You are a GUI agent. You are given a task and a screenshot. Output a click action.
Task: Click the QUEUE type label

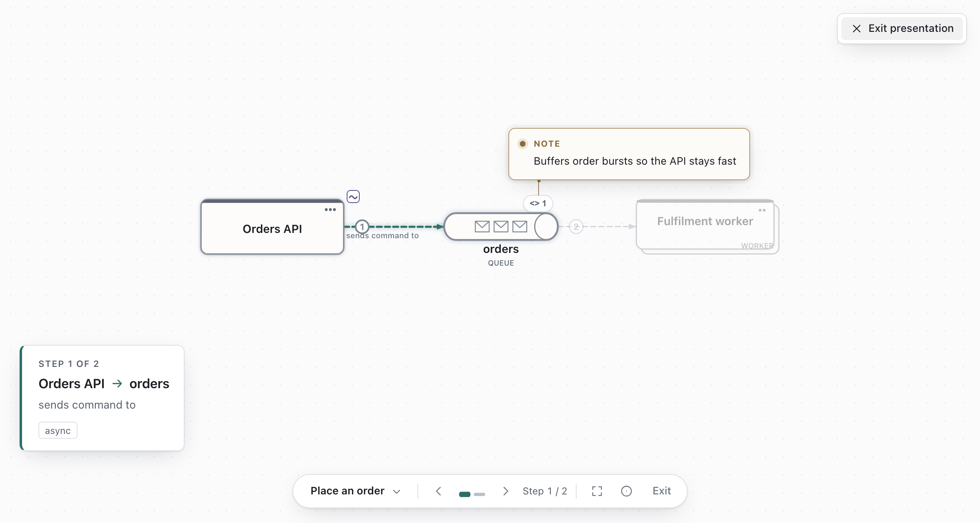[501, 263]
